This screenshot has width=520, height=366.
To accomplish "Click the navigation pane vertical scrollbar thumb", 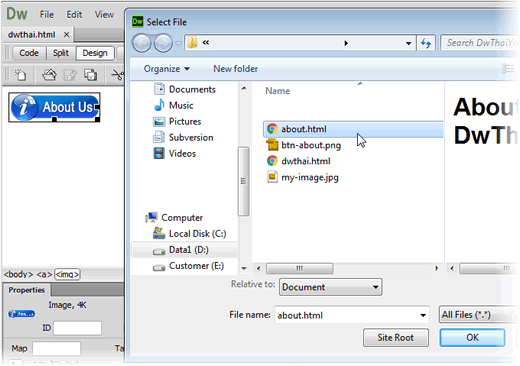I will [244, 181].
